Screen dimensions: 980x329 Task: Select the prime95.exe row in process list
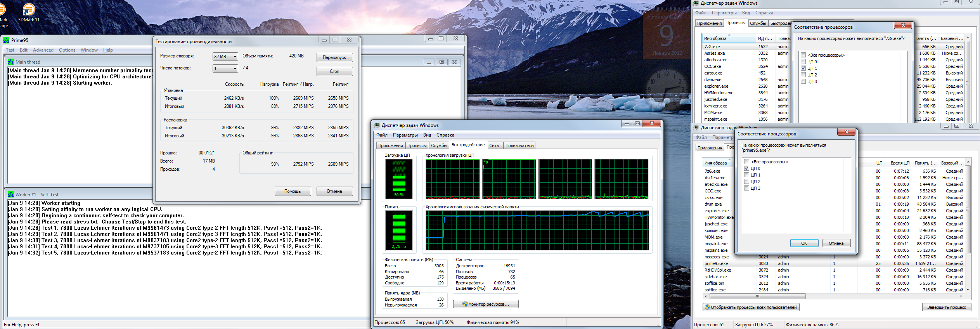pos(716,263)
